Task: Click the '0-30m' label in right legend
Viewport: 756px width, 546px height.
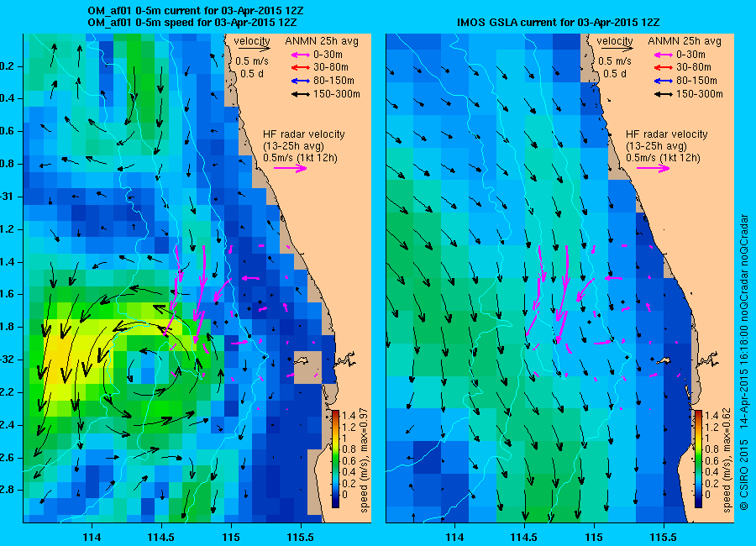Action: [691, 55]
